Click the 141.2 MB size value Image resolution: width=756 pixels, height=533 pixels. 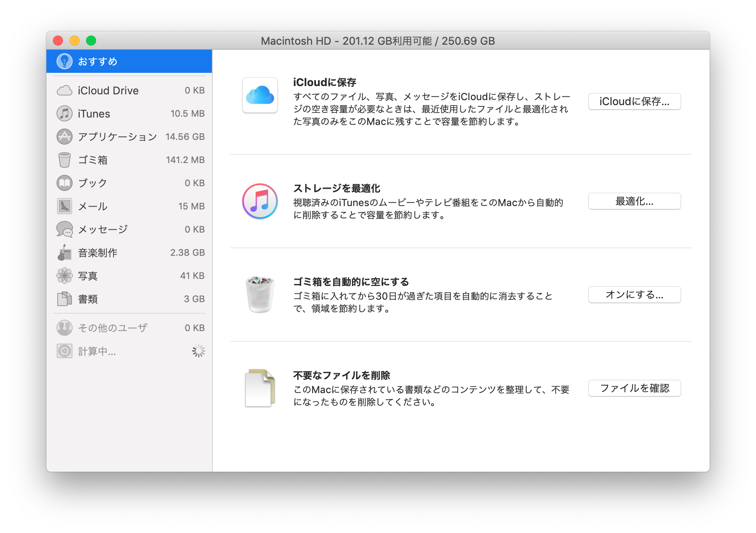(x=185, y=160)
